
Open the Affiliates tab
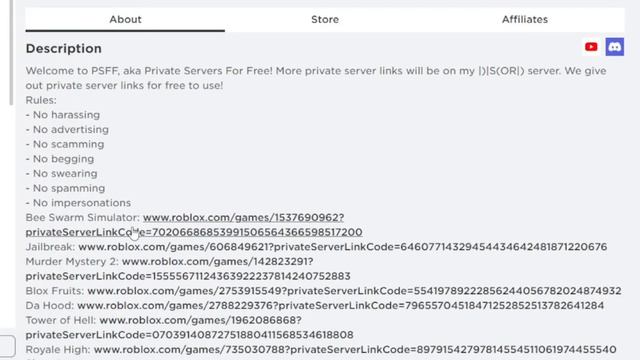click(x=524, y=20)
